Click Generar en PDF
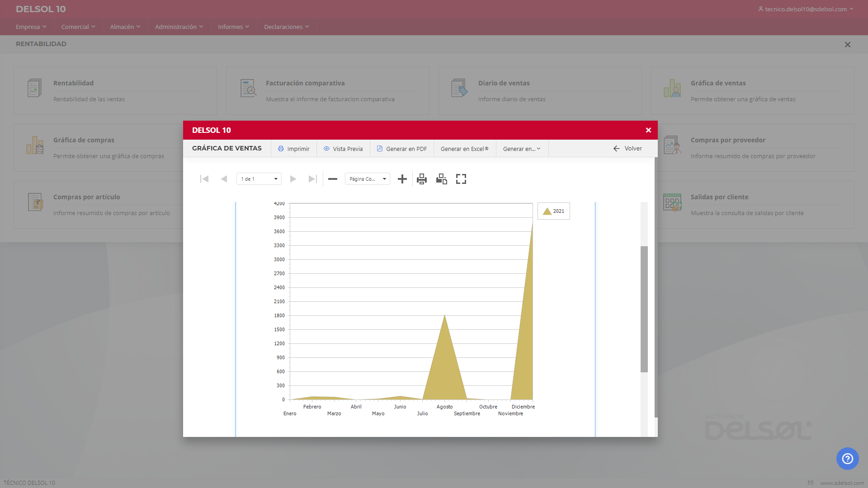The width and height of the screenshot is (868, 488). click(402, 149)
